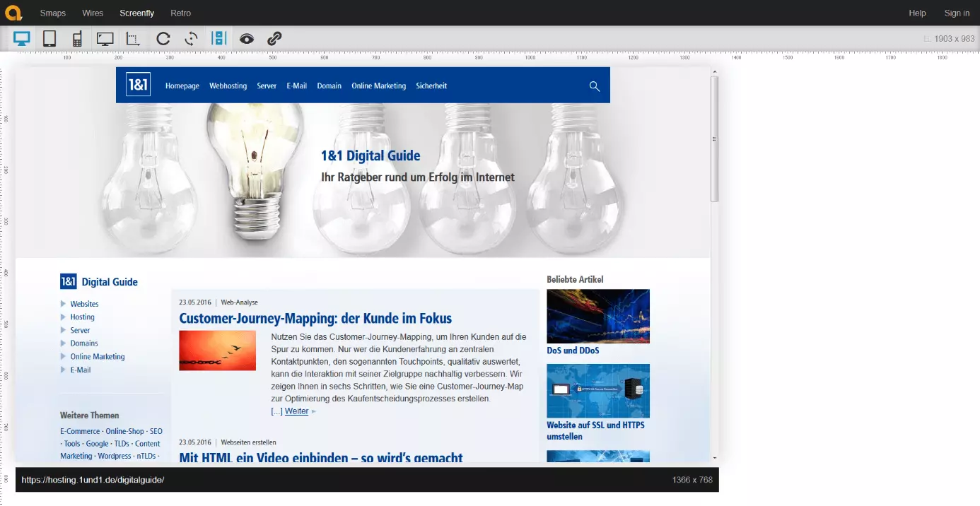Expand the Hosting sidebar item
Image resolution: width=980 pixels, height=506 pixels.
[78, 317]
